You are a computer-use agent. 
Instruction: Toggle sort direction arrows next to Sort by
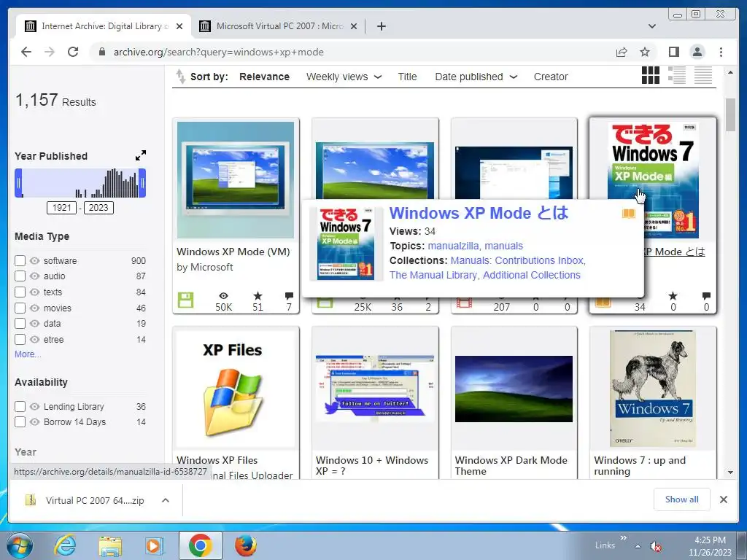pyautogui.click(x=181, y=76)
